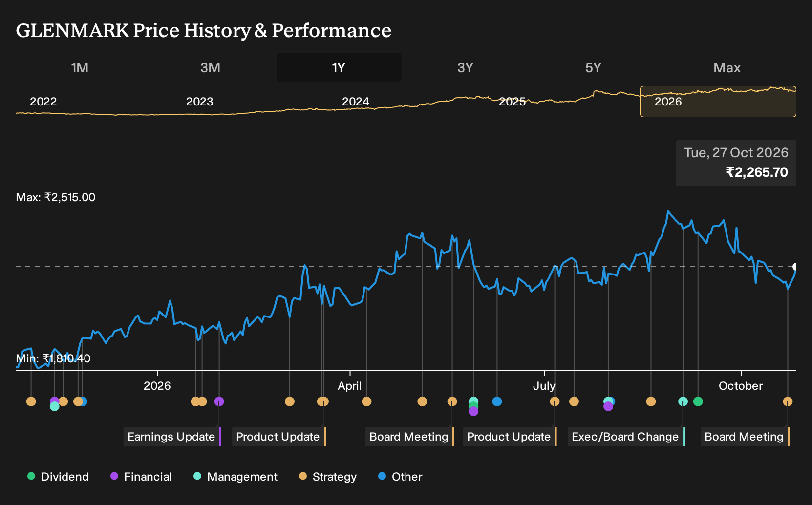Click the green Dividend marker nearest October label
This screenshot has width=812, height=505.
(698, 401)
